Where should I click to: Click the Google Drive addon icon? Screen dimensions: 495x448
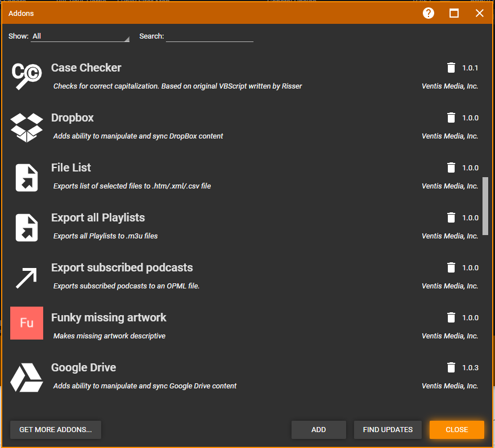tap(26, 378)
